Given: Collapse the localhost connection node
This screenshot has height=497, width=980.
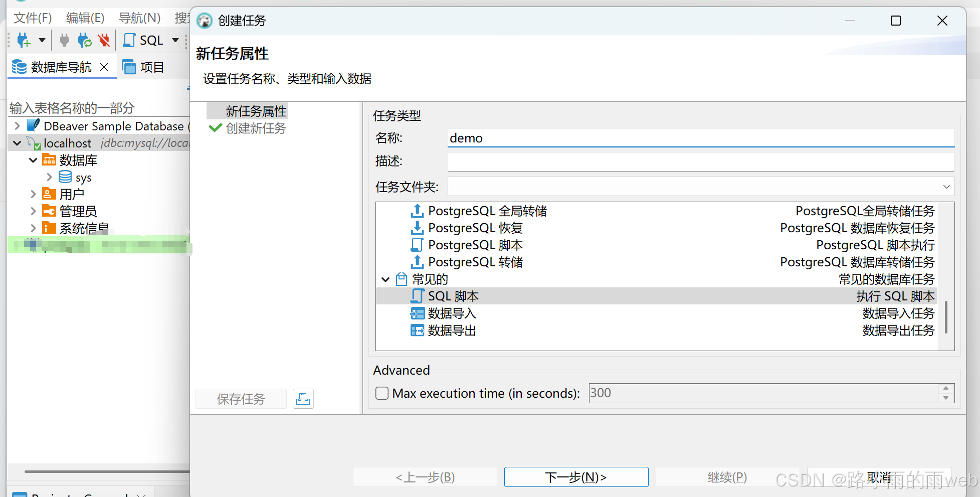Looking at the screenshot, I should point(18,143).
